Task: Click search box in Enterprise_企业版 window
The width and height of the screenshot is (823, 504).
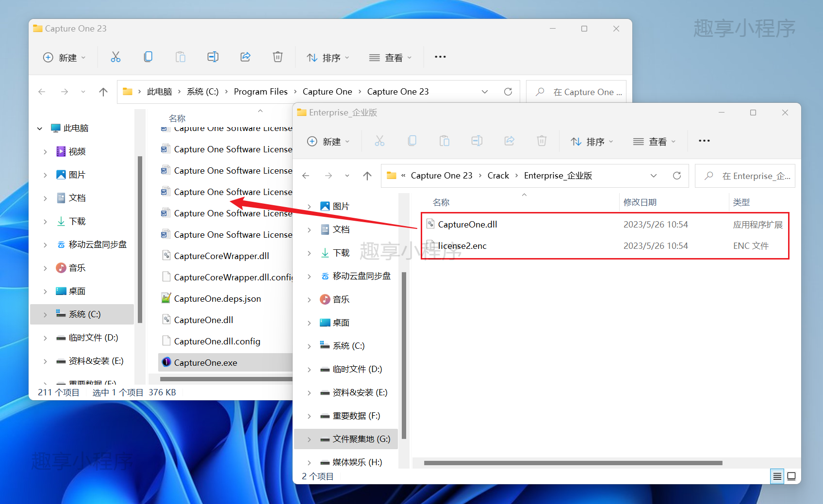Action: [x=745, y=176]
